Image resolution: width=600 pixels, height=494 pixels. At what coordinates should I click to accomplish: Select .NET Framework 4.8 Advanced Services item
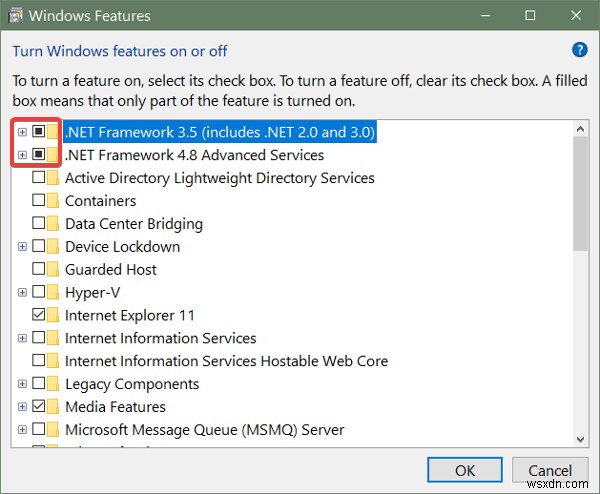tap(194, 155)
